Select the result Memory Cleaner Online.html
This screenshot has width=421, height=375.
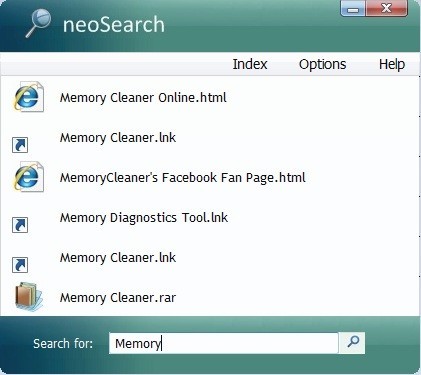tap(143, 98)
